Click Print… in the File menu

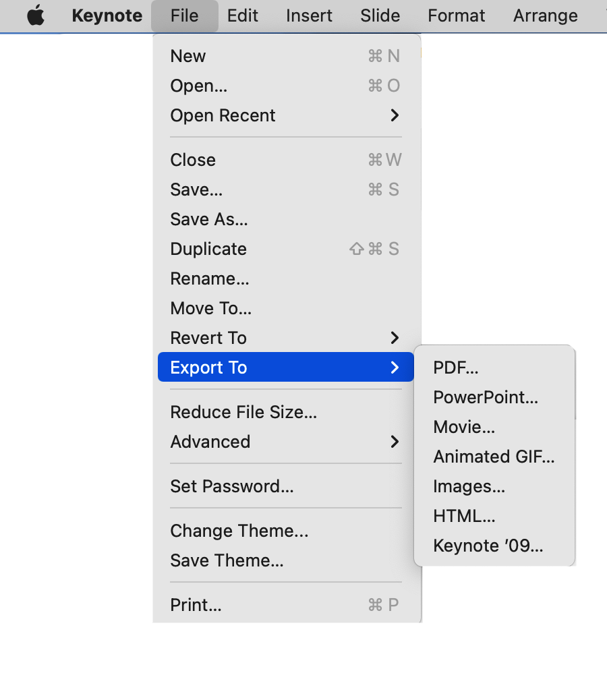click(x=196, y=605)
